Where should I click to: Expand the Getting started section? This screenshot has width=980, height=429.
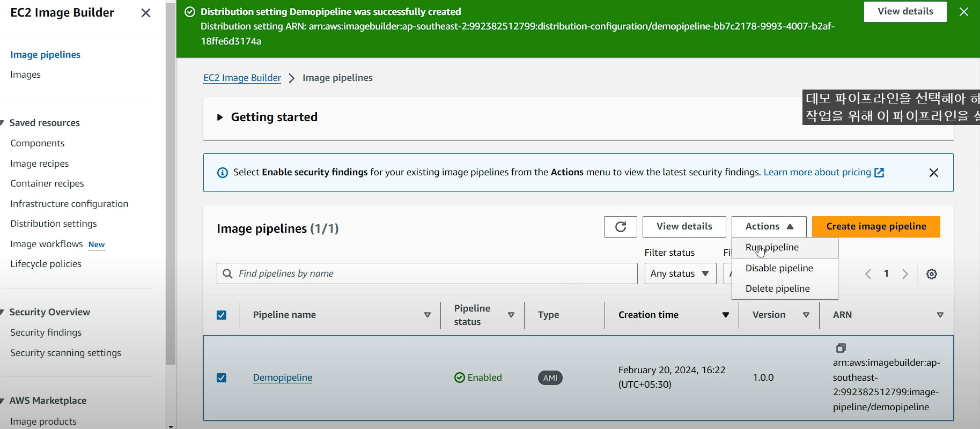pos(219,117)
